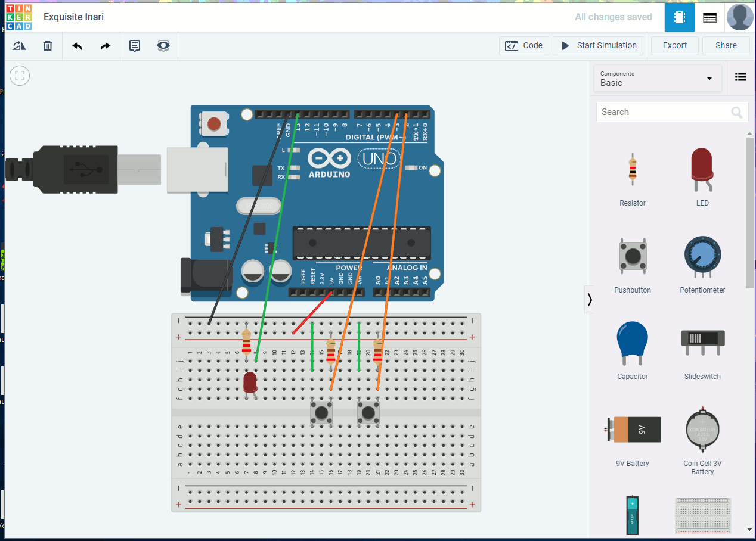Click the trash delete icon

pyautogui.click(x=48, y=46)
